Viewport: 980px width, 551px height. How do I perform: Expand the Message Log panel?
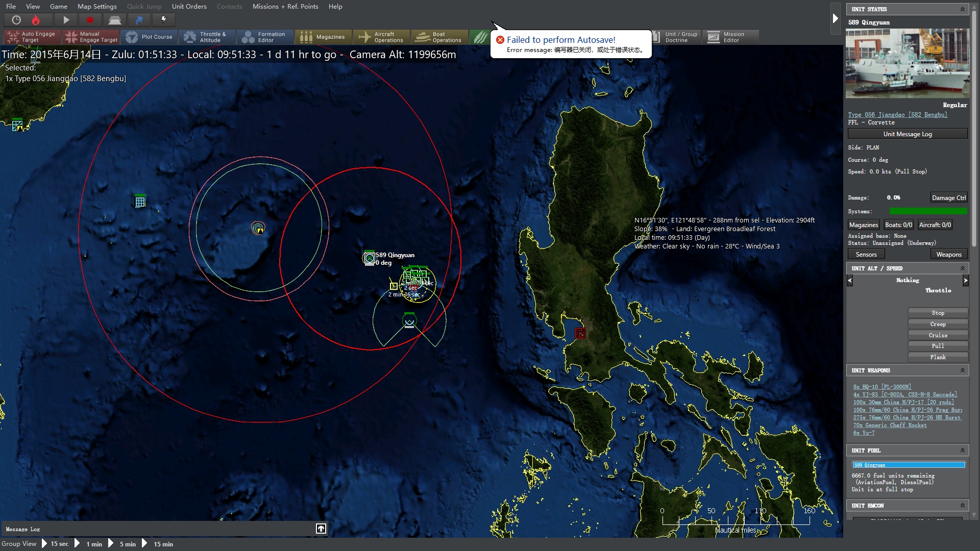321,529
